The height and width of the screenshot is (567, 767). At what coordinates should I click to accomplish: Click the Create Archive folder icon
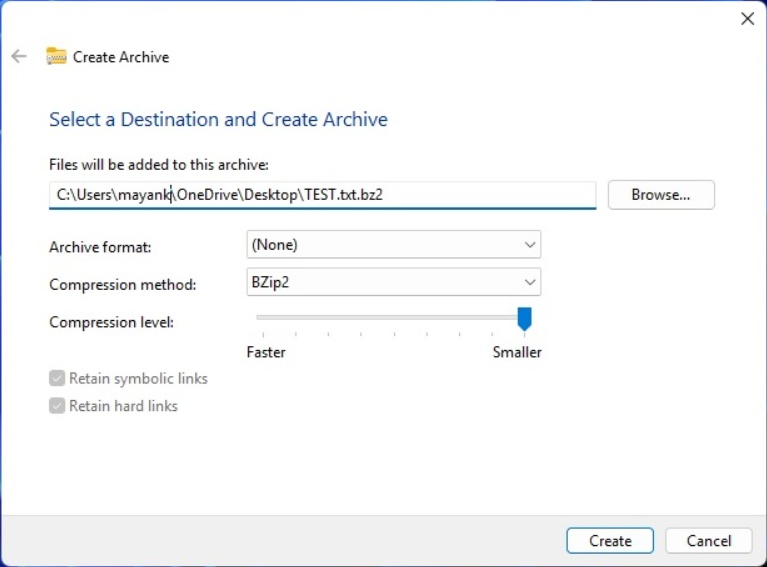[x=56, y=56]
